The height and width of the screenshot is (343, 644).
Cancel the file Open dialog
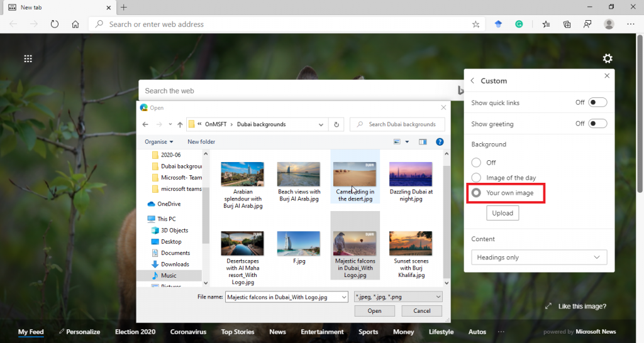pyautogui.click(x=422, y=310)
